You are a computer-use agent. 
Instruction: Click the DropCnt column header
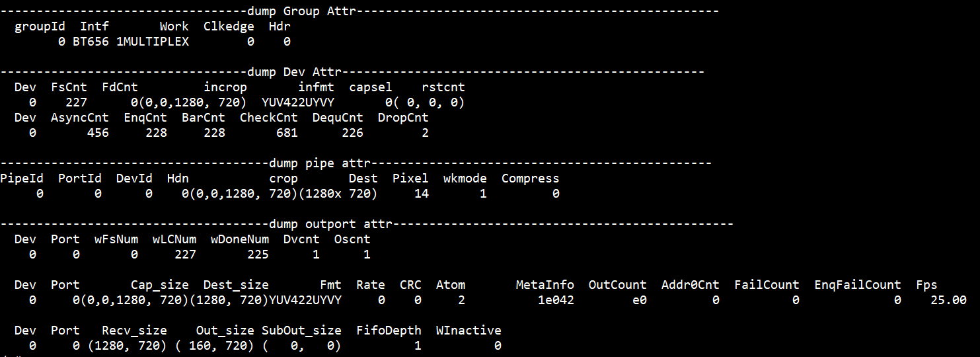point(403,118)
